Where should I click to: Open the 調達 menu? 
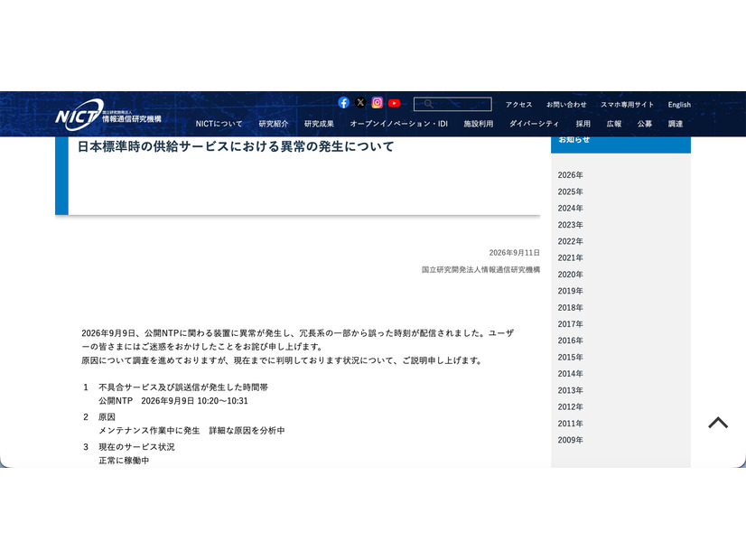click(x=676, y=124)
